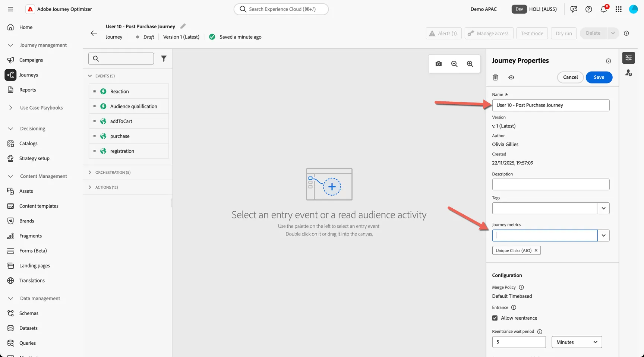The image size is (644, 357).
Task: Open the Tags dropdown arrow
Action: pos(604,208)
